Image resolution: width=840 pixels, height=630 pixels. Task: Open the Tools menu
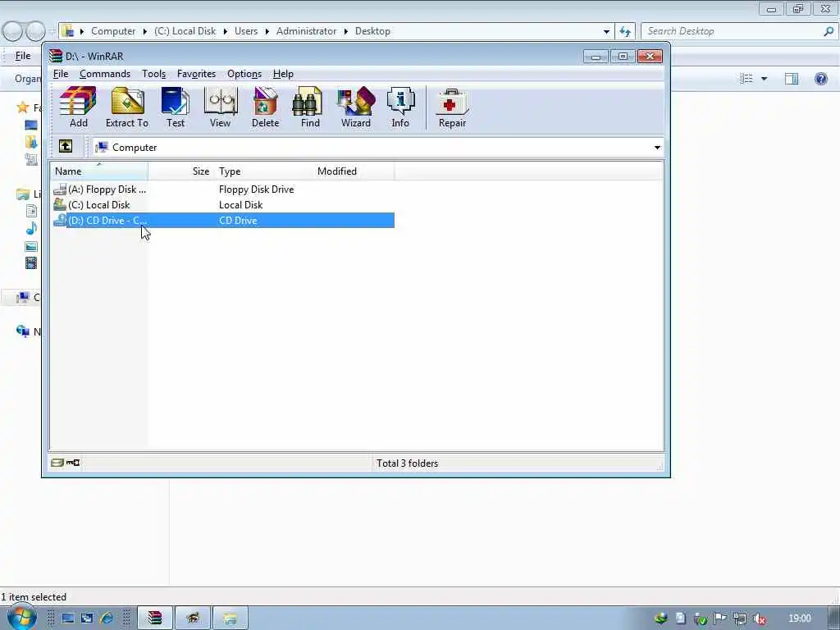(153, 74)
